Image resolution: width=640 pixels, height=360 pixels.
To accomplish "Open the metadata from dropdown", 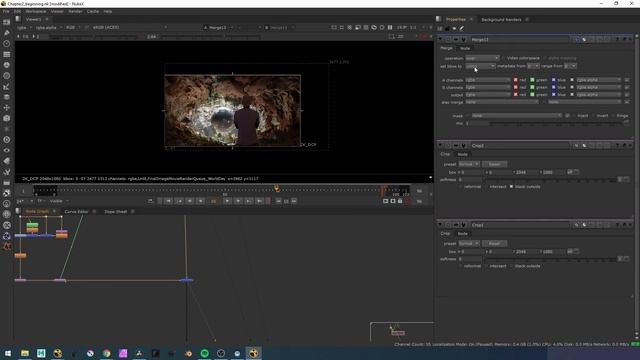I will (x=533, y=66).
